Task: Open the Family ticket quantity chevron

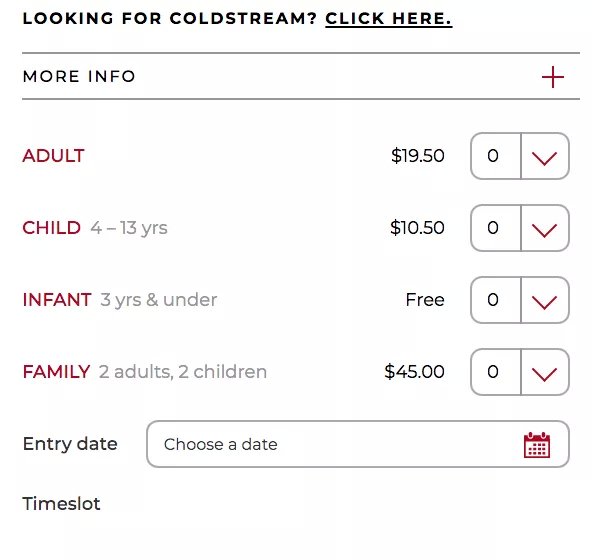Action: [544, 372]
